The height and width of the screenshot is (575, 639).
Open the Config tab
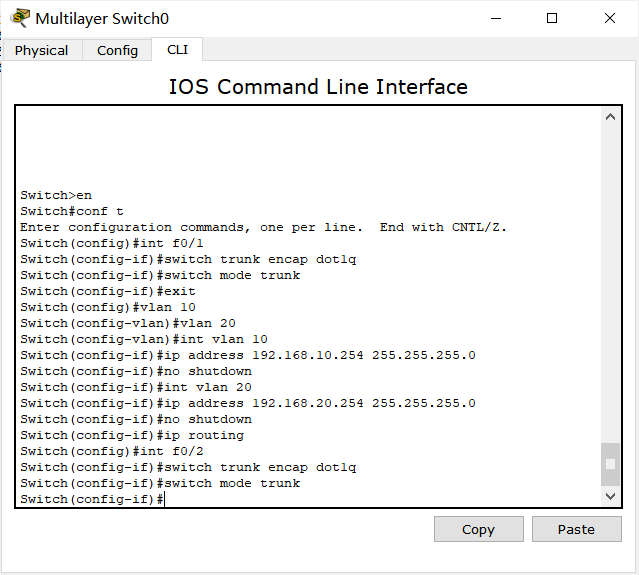coord(117,50)
